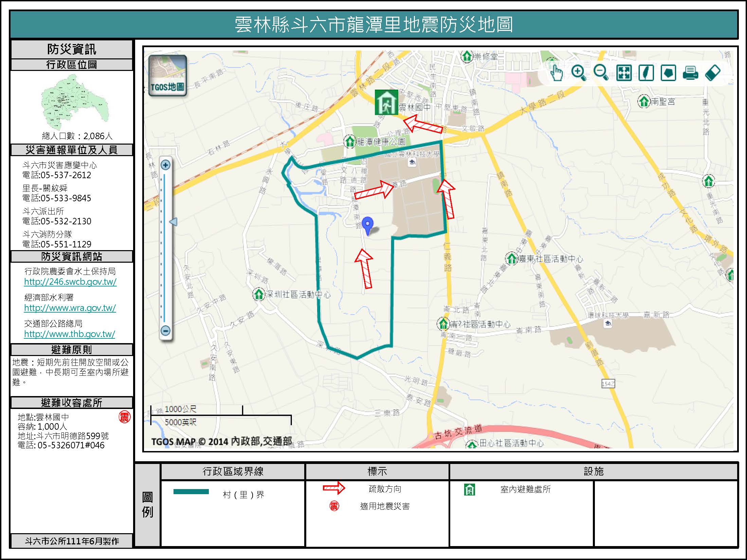Click the printer icon
Viewport: 747px width, 560px height.
pyautogui.click(x=690, y=73)
